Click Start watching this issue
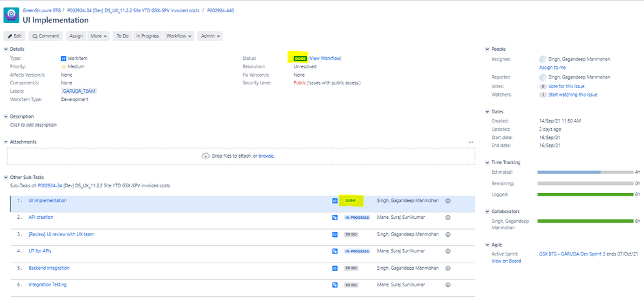The height and width of the screenshot is (298, 644). coord(572,95)
